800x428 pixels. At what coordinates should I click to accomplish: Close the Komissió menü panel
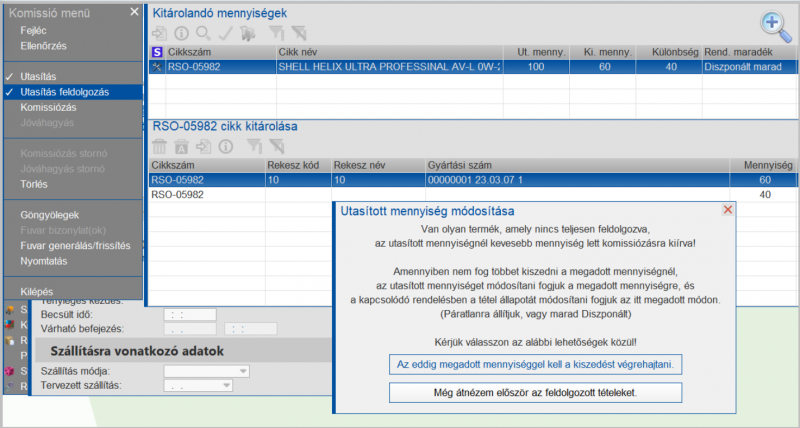click(134, 12)
